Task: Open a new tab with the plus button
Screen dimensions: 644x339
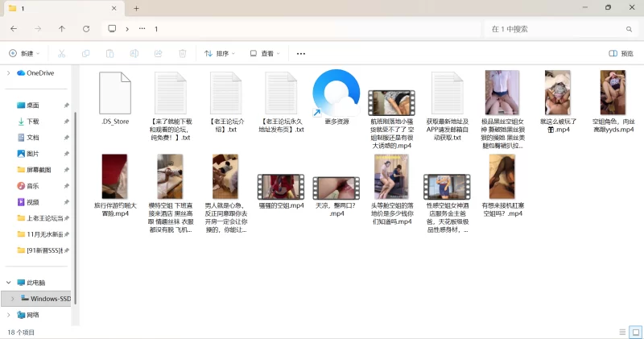Action: (136, 8)
